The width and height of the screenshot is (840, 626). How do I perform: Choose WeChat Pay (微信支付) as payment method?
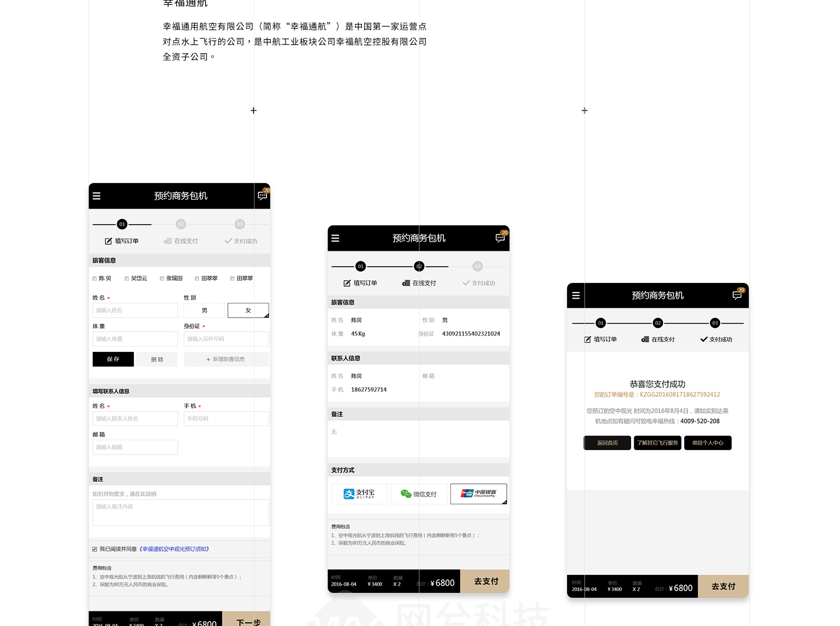point(418,494)
